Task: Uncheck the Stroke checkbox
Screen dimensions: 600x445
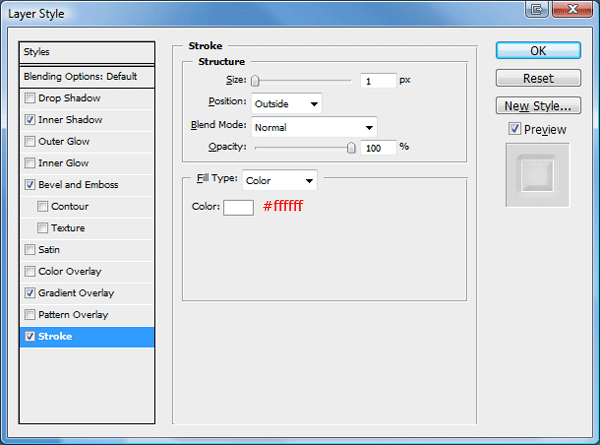Action: pos(29,336)
